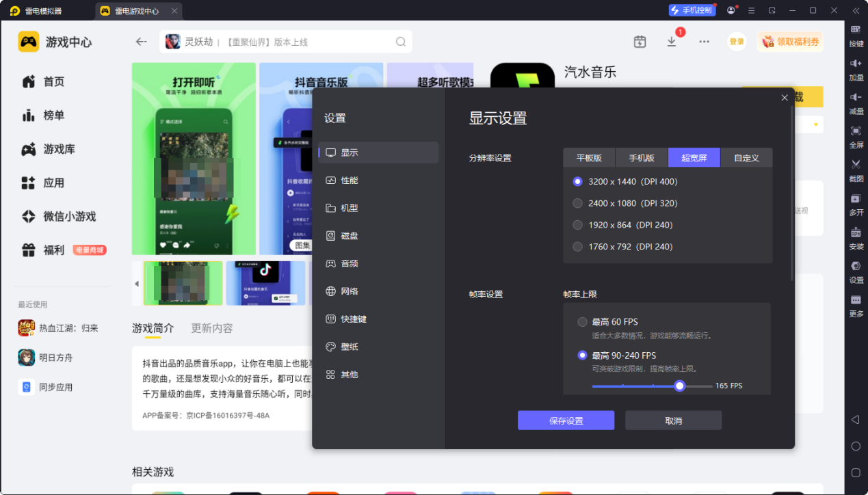The width and height of the screenshot is (868, 495).
Task: Open 机型 settings category
Action: pos(379,208)
